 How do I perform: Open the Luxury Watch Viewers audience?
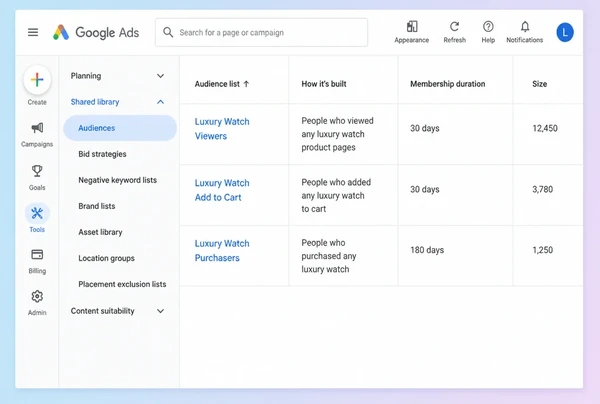point(222,129)
